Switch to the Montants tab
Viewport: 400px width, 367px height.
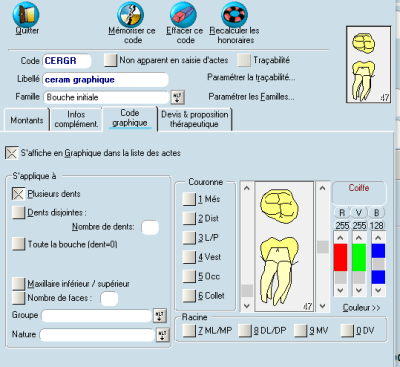pos(27,120)
